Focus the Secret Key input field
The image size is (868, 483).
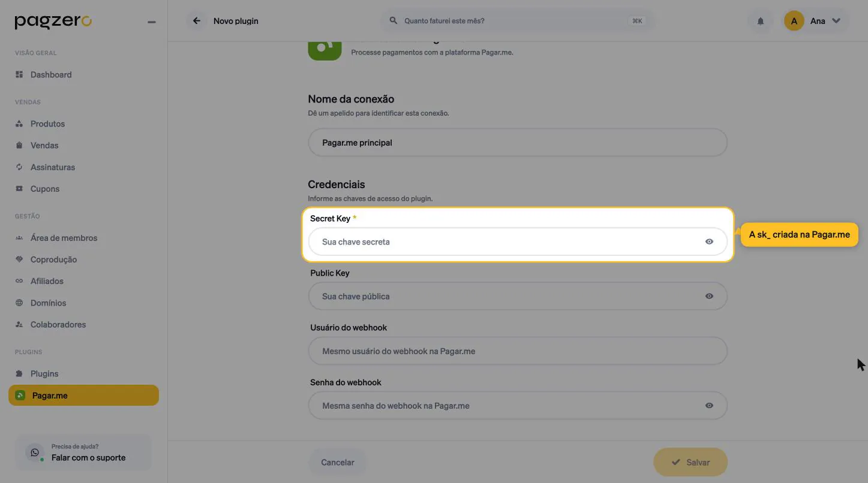coord(518,242)
